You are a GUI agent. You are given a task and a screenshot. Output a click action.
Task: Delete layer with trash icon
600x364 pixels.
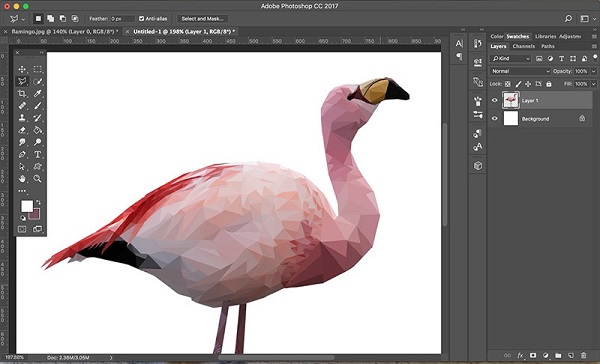point(583,356)
